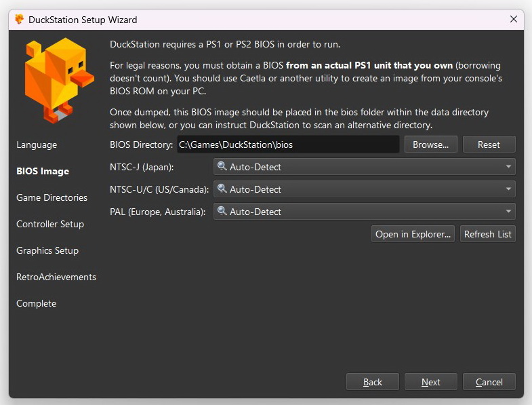Click magnifier icon in PAL Auto-Detect field
Screen dimensions: 532x405
click(x=222, y=211)
